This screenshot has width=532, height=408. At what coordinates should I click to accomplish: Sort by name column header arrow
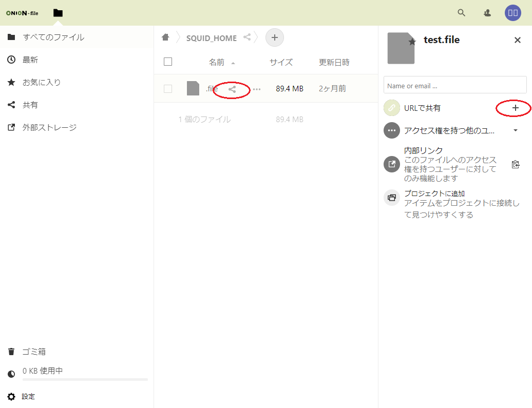click(x=233, y=63)
